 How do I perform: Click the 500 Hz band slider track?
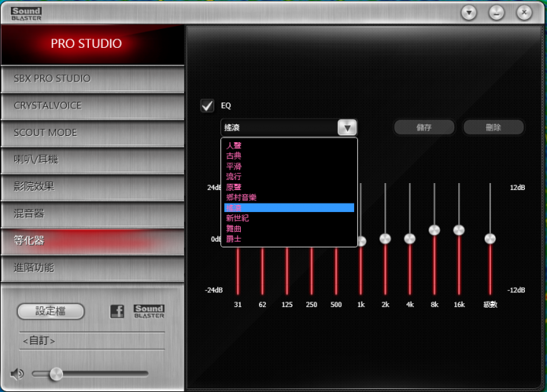(x=337, y=271)
